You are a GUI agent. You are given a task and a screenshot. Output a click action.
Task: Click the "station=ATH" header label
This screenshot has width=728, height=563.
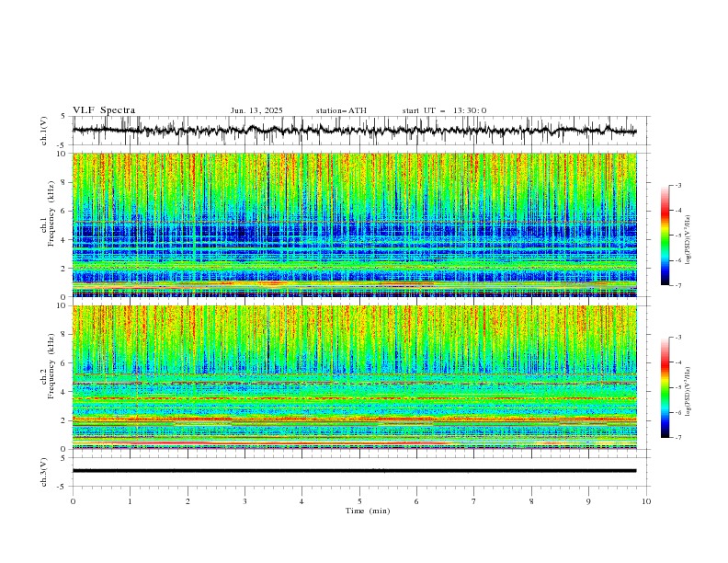coord(341,110)
